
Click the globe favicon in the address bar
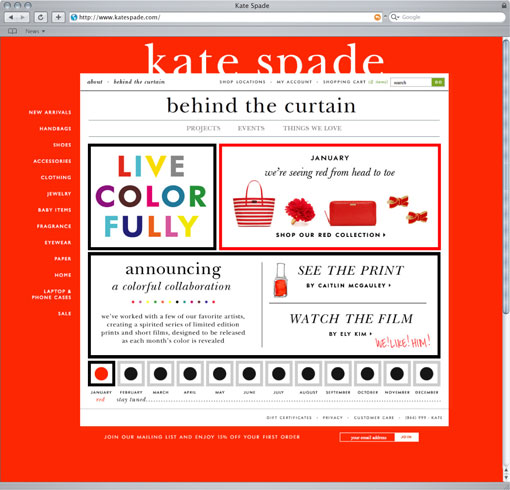(74, 17)
